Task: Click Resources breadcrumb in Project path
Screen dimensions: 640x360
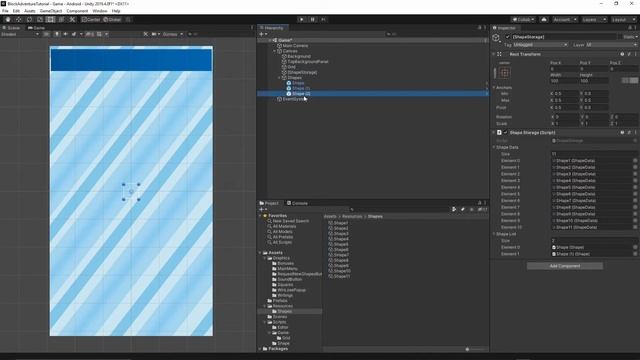Action: pyautogui.click(x=352, y=216)
